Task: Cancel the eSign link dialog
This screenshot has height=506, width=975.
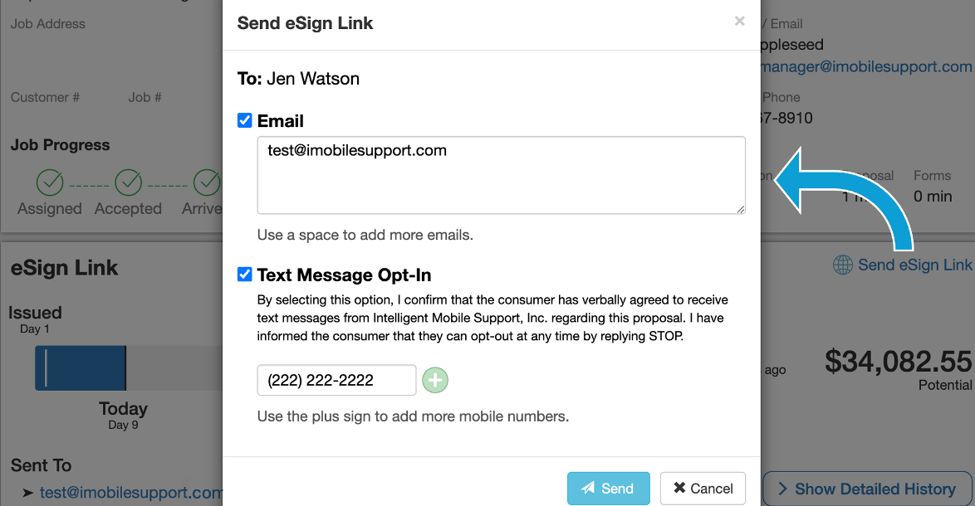Action: tap(703, 488)
